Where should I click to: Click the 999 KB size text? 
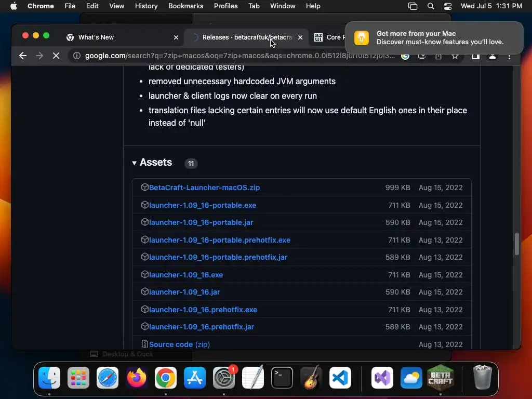pos(397,188)
